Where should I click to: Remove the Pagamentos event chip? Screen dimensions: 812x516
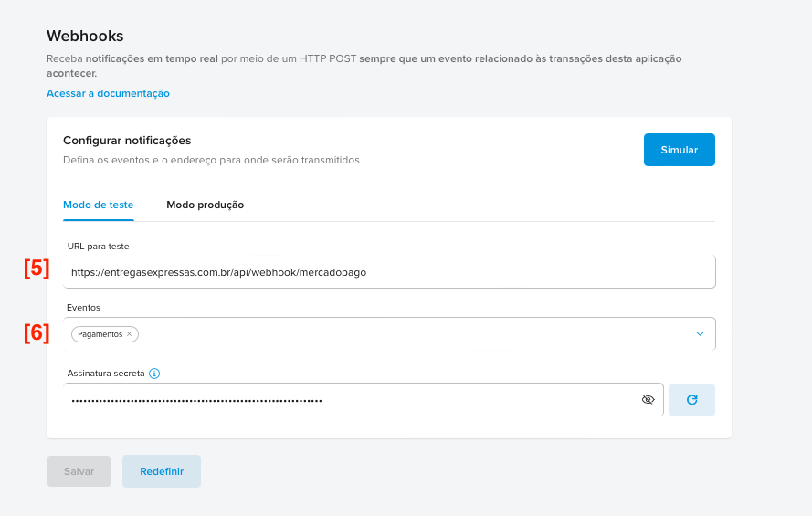(130, 334)
